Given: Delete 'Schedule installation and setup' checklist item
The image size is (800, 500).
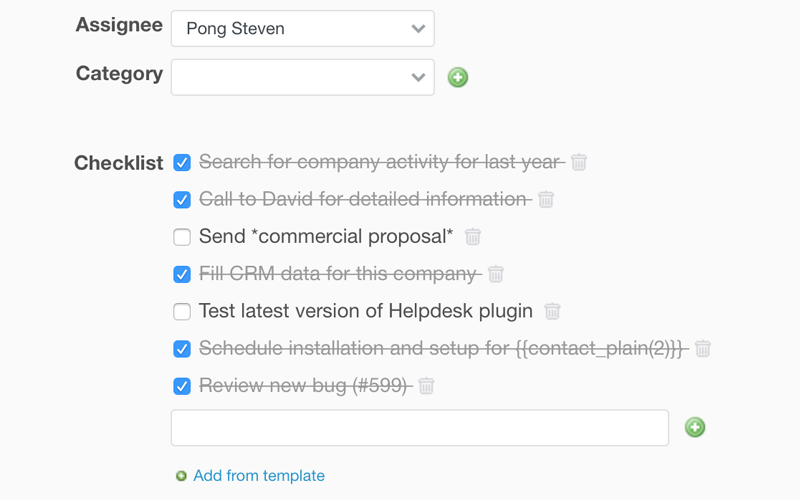Looking at the screenshot, I should [x=703, y=348].
